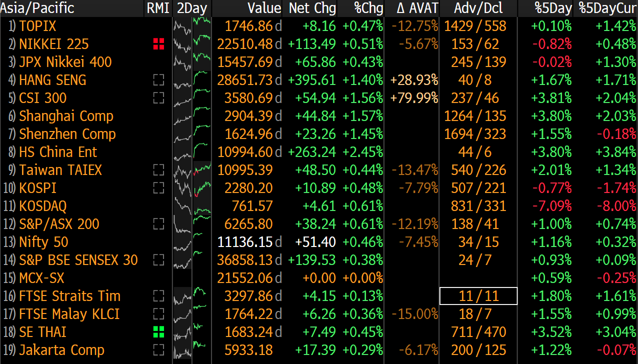Open the SE THAI 2Day sparkline chart
This screenshot has height=364, width=638.
(192, 332)
